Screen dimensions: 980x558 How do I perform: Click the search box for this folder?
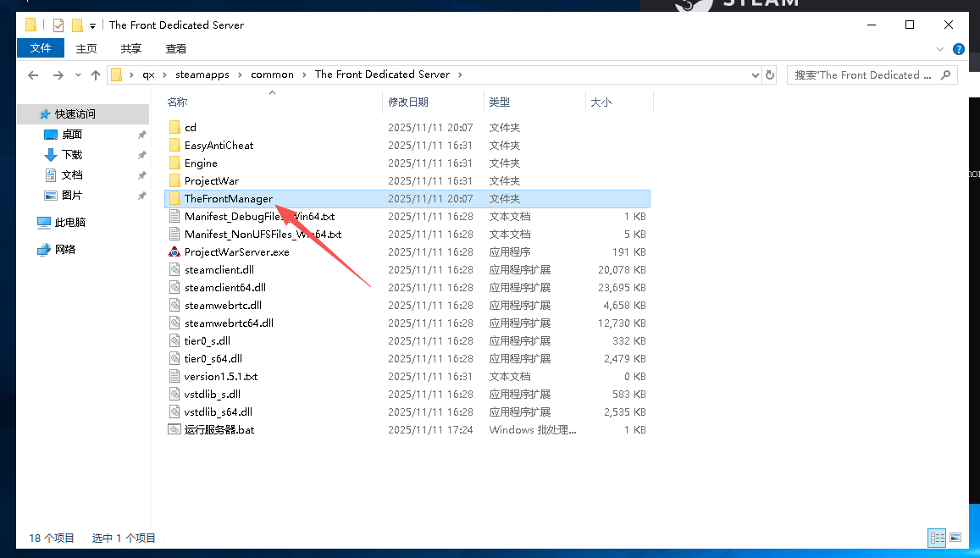(862, 75)
